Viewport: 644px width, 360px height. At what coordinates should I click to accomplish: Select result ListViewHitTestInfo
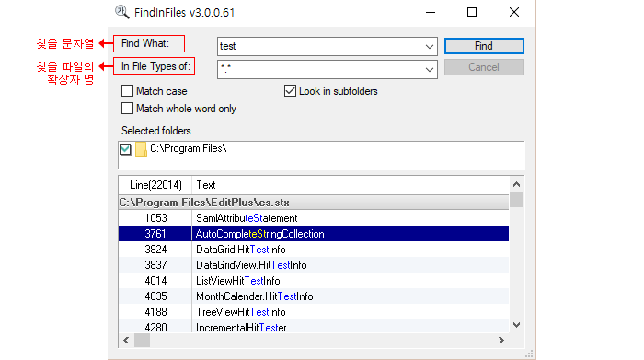(x=314, y=280)
